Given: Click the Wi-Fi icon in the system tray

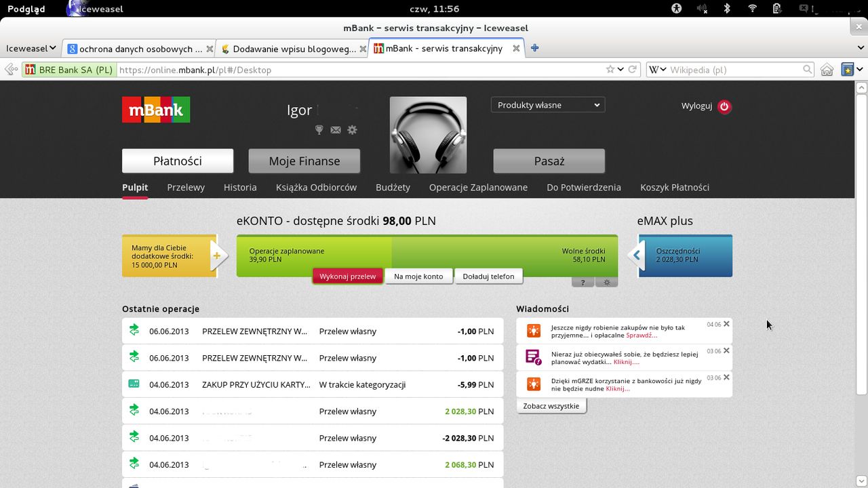Looking at the screenshot, I should pos(752,9).
